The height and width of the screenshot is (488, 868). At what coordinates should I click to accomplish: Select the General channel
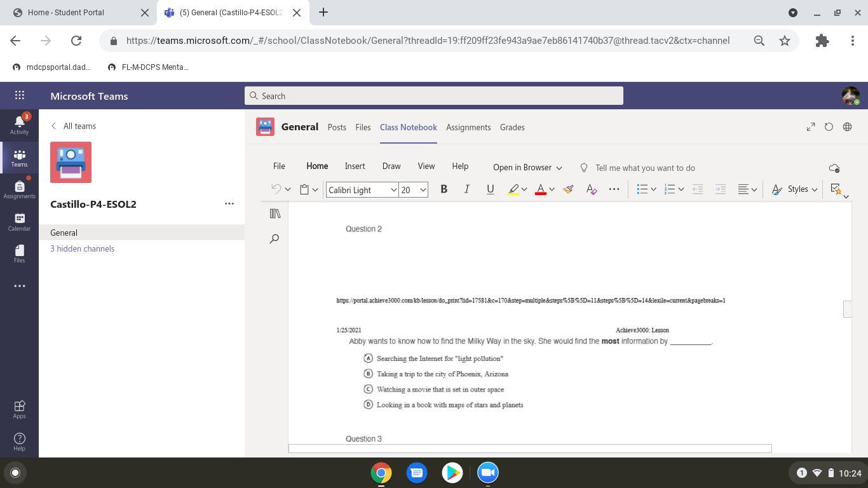pyautogui.click(x=142, y=233)
